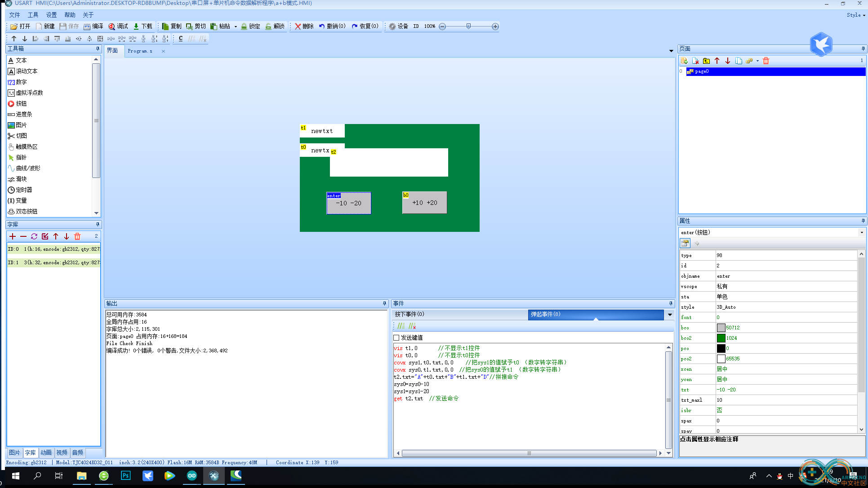Image resolution: width=868 pixels, height=488 pixels.
Task: Open the 粘贴 (Paste) dropdown arrow
Action: pyautogui.click(x=236, y=27)
